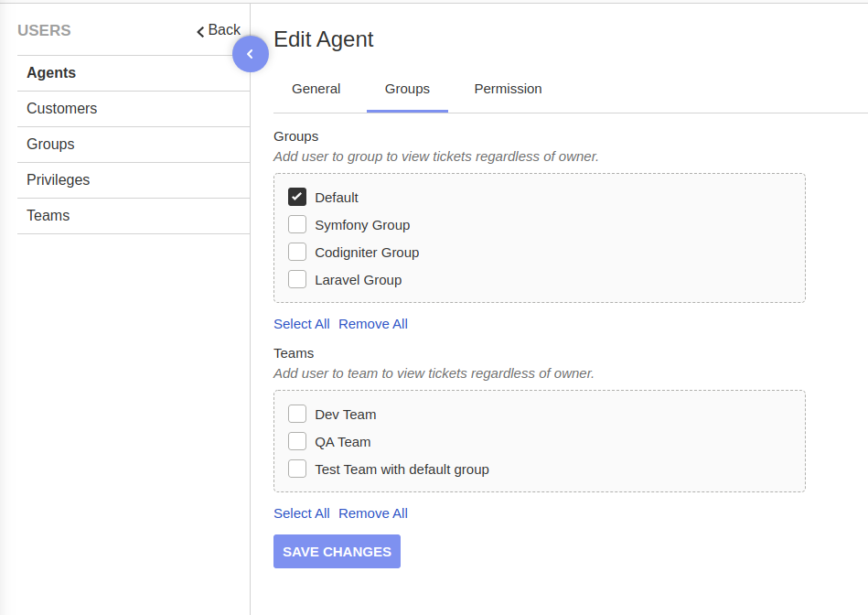This screenshot has width=868, height=615.
Task: Click the group description about viewing tickets
Action: 436,156
